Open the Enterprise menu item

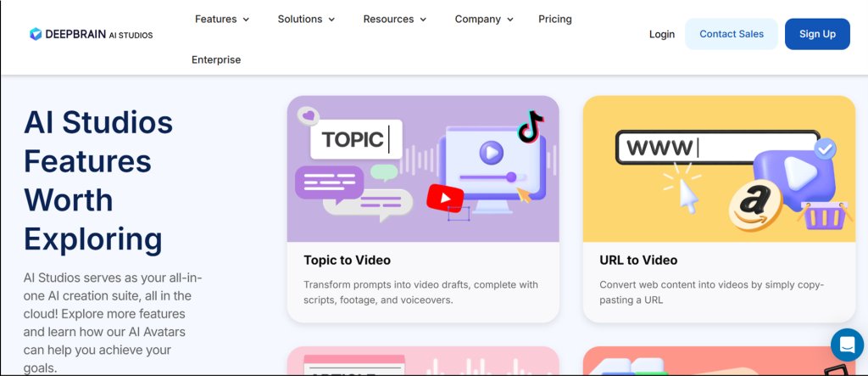[x=216, y=59]
